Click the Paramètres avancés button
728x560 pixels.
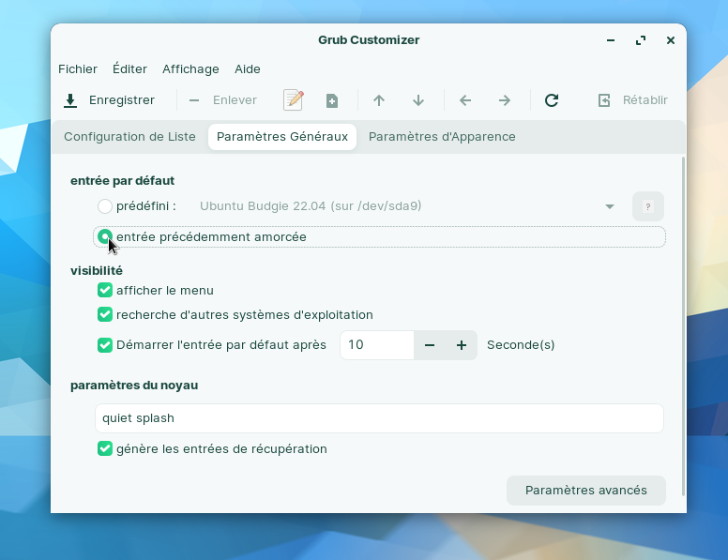pyautogui.click(x=586, y=491)
